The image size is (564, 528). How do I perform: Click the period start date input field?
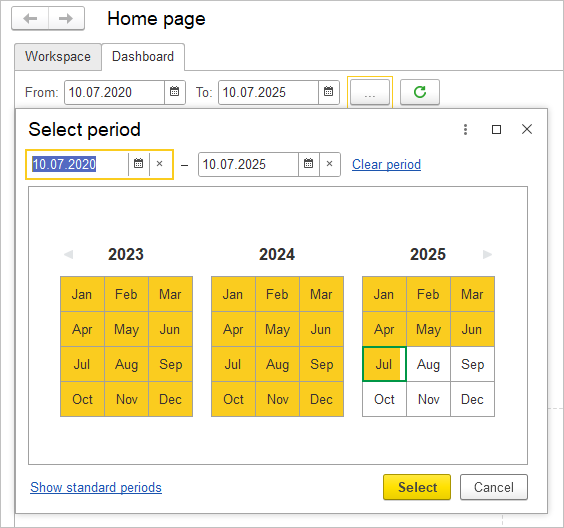pos(78,164)
